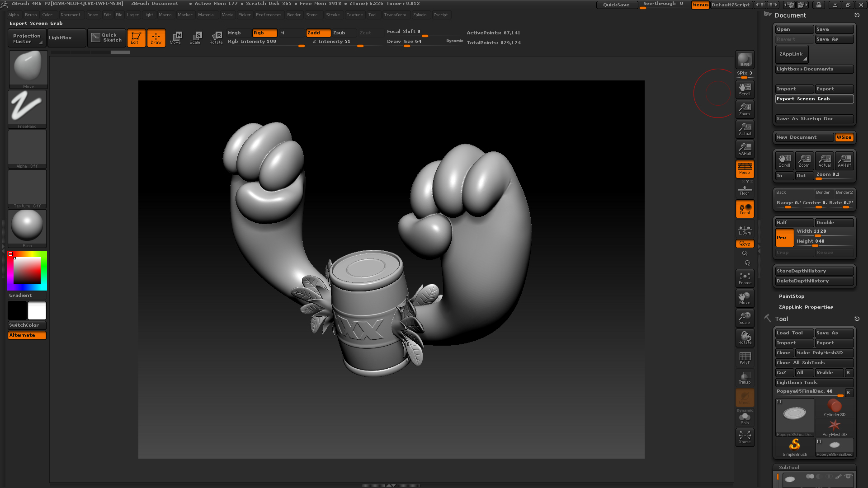
Task: Open the Document menu
Action: click(71, 15)
